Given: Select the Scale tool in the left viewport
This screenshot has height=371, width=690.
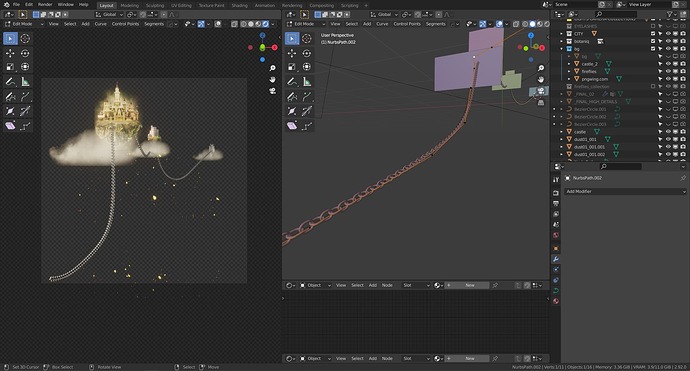Looking at the screenshot, I should (x=10, y=67).
